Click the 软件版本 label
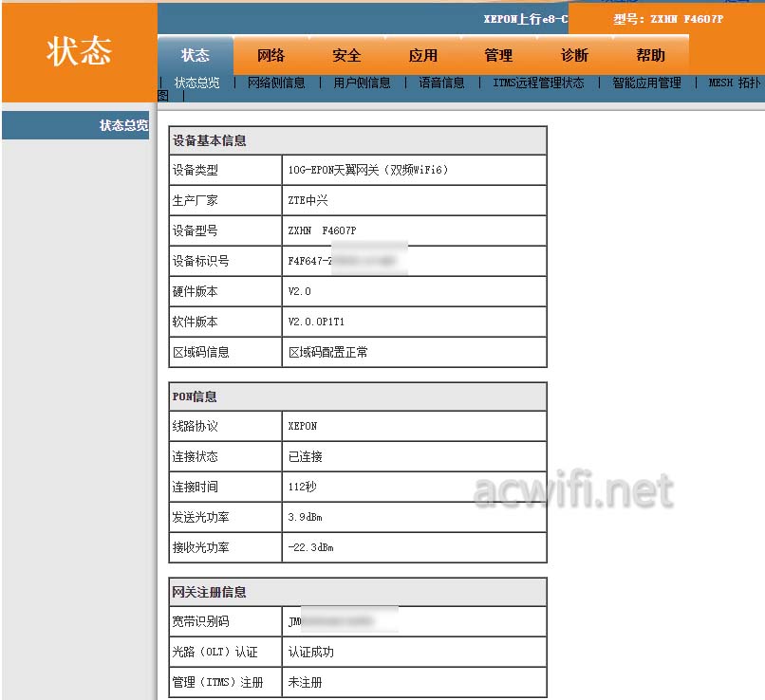 point(195,322)
